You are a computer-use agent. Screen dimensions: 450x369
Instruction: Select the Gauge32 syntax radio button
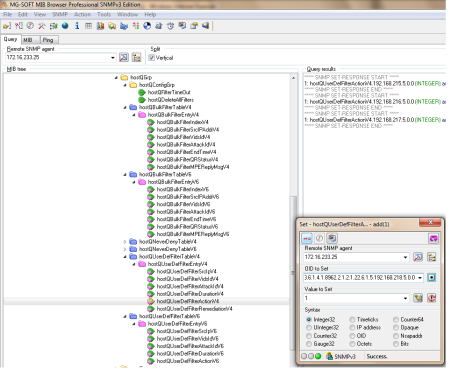tap(309, 344)
